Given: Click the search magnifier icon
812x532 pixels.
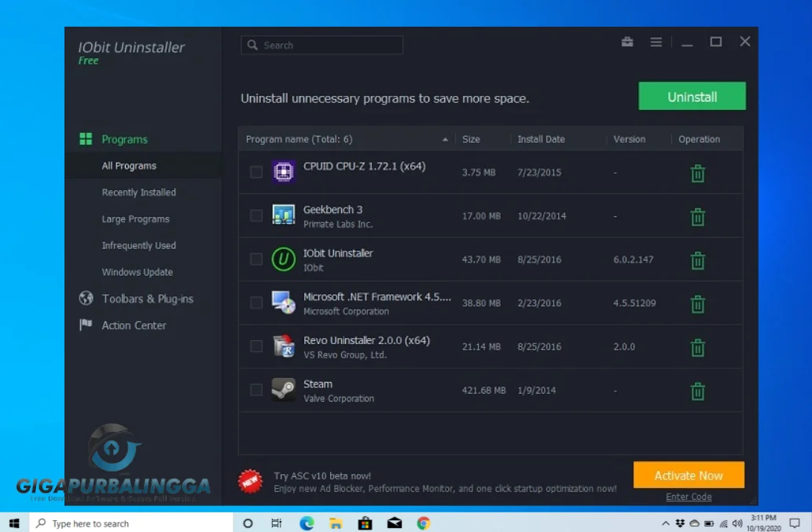Looking at the screenshot, I should pos(252,45).
